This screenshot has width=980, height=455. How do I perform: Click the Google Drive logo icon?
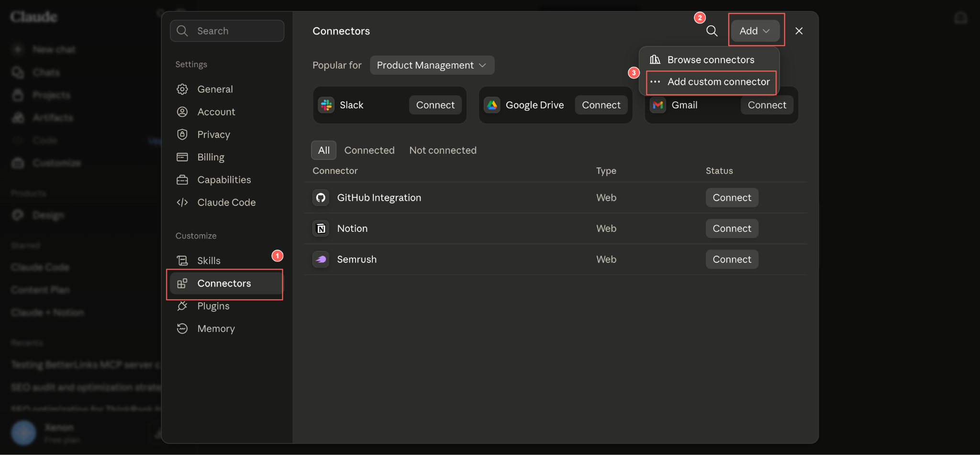(x=492, y=105)
